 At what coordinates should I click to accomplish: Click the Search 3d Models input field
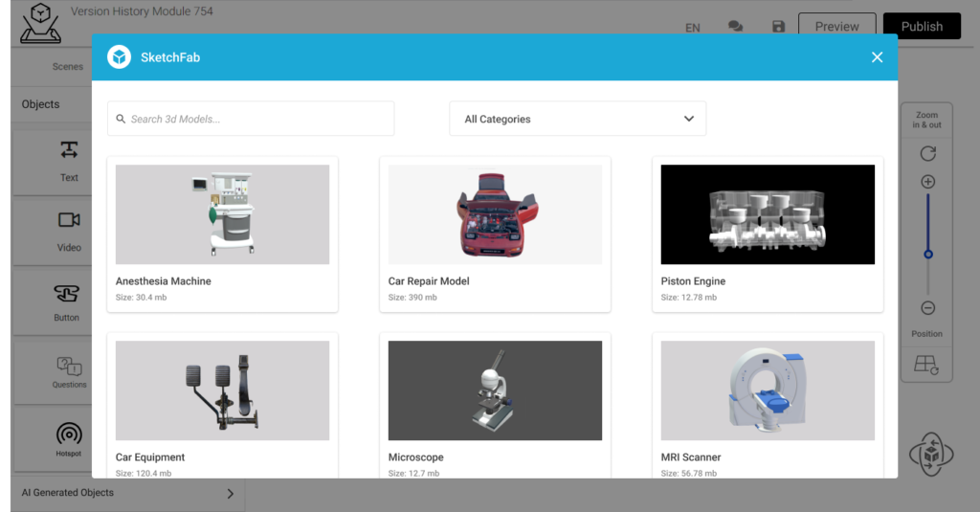(251, 119)
